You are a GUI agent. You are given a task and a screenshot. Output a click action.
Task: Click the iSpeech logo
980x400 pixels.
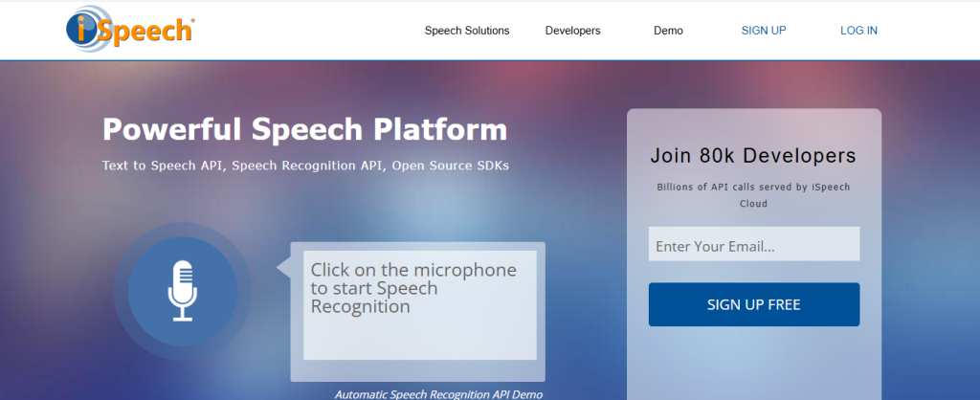coord(130,29)
